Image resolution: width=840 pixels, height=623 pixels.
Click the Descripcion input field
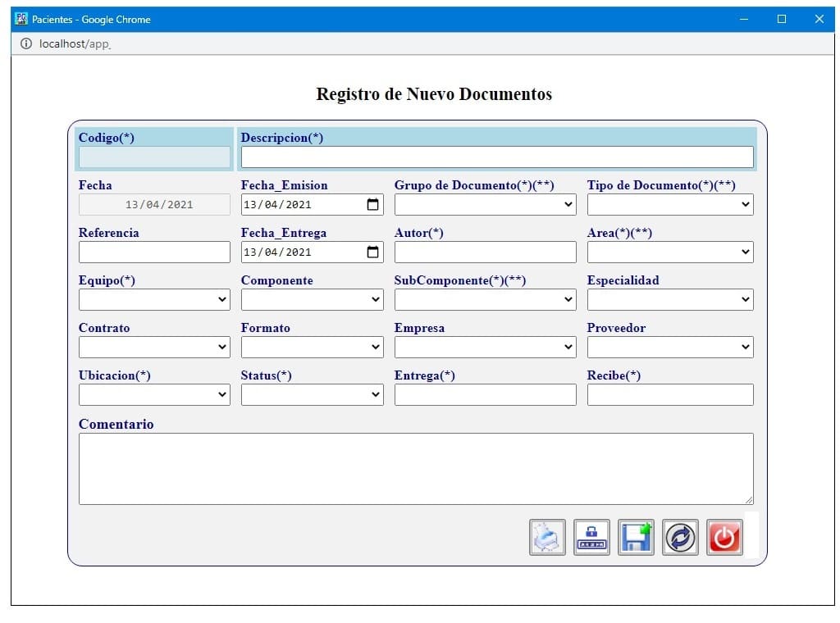tap(497, 157)
